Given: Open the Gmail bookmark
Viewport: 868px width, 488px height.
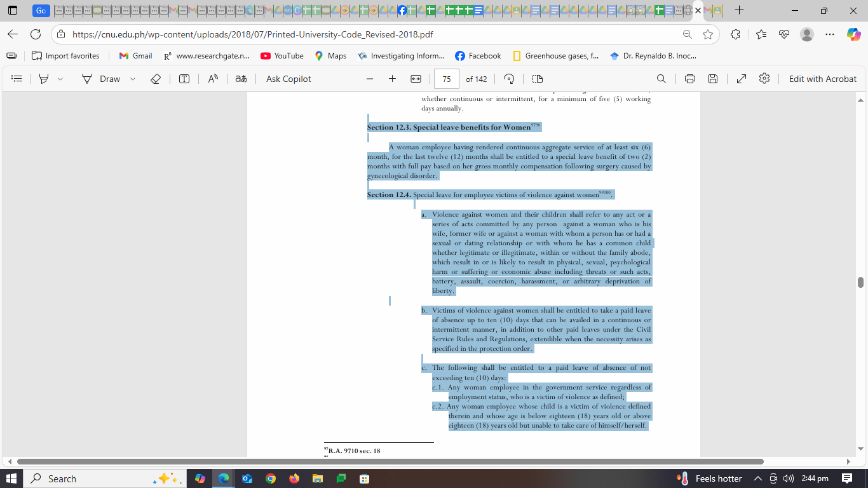Looking at the screenshot, I should 135,56.
